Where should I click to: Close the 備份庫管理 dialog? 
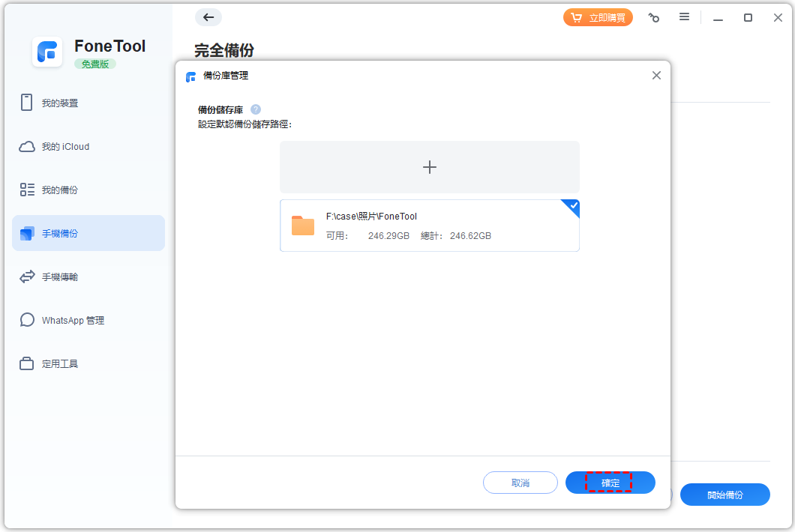[656, 76]
